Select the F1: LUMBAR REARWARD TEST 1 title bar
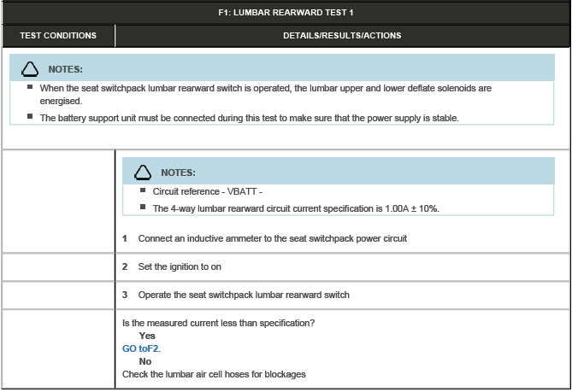Viewport: 572px width, 392px height. click(286, 12)
